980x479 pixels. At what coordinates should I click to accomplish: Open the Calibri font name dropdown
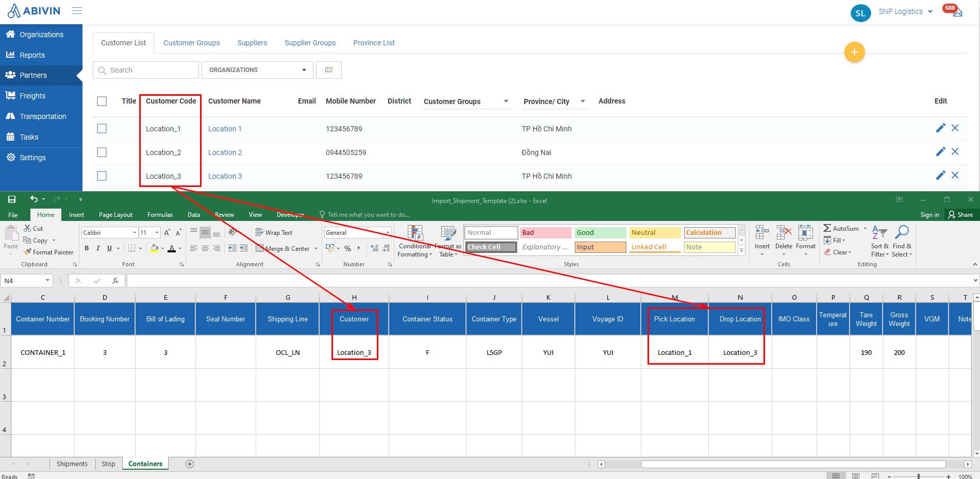(135, 233)
